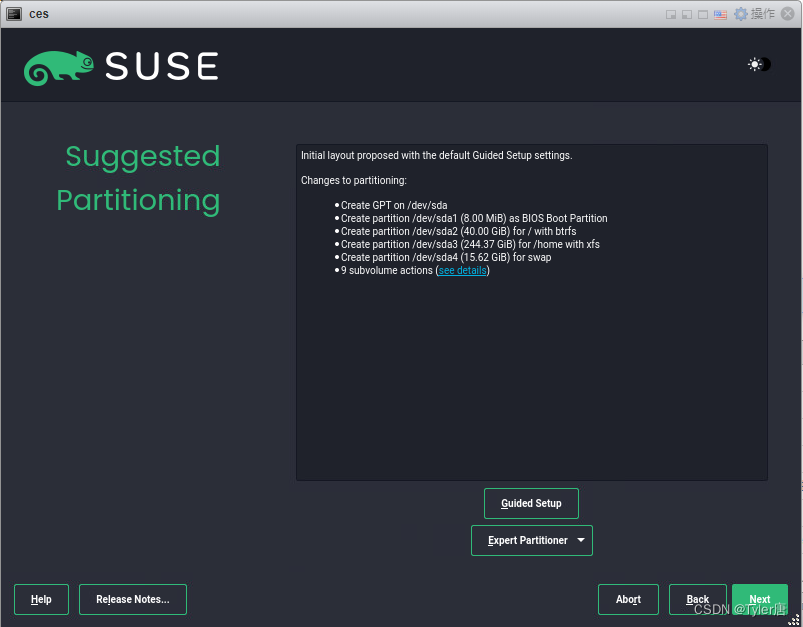Click the middle window-scaling icon in titlebar

(685, 13)
